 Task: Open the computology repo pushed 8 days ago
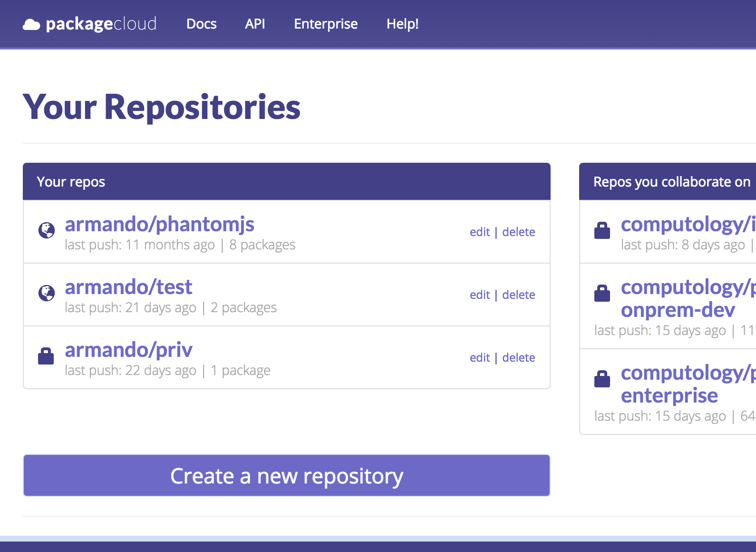[x=688, y=224]
